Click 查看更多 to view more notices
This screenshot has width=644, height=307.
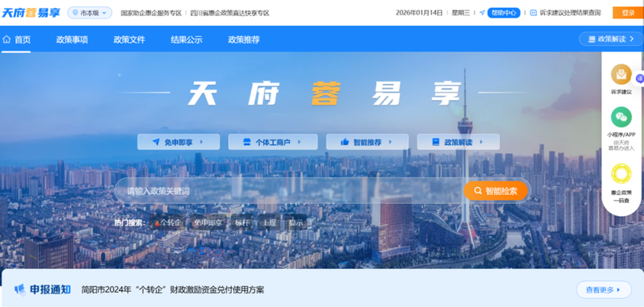tap(604, 290)
